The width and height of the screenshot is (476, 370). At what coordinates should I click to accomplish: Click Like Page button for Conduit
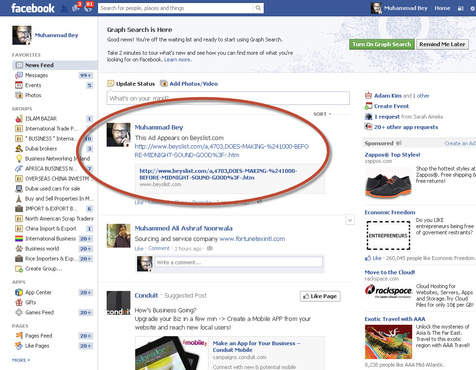pyautogui.click(x=320, y=296)
